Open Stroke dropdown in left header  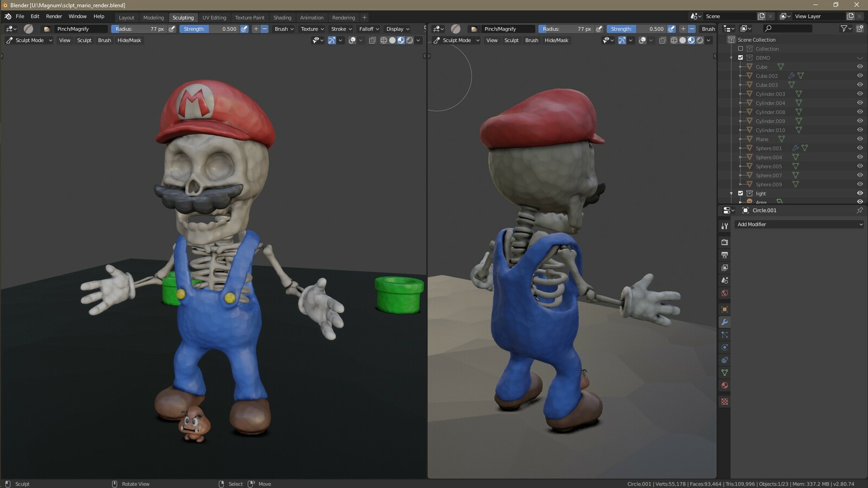point(342,29)
